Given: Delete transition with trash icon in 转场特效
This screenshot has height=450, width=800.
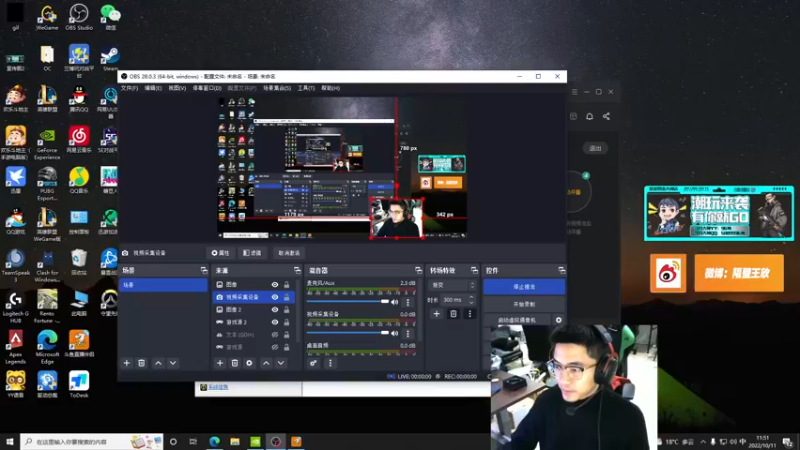Looking at the screenshot, I should 453,314.
